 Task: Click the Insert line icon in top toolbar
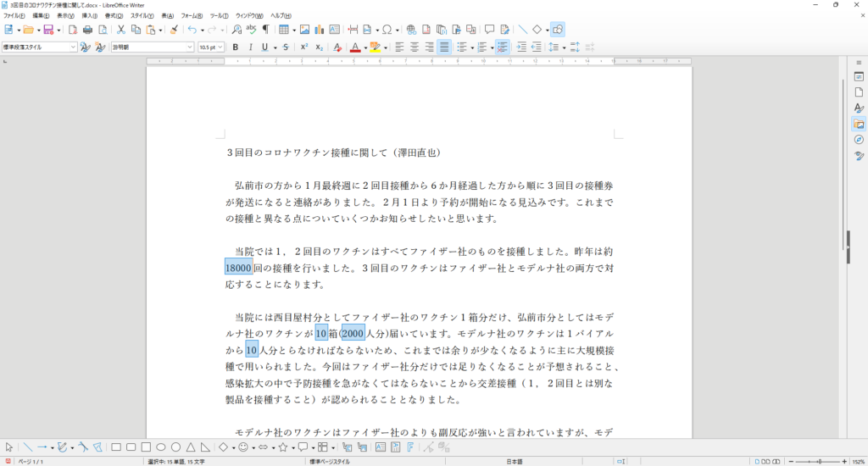point(522,30)
